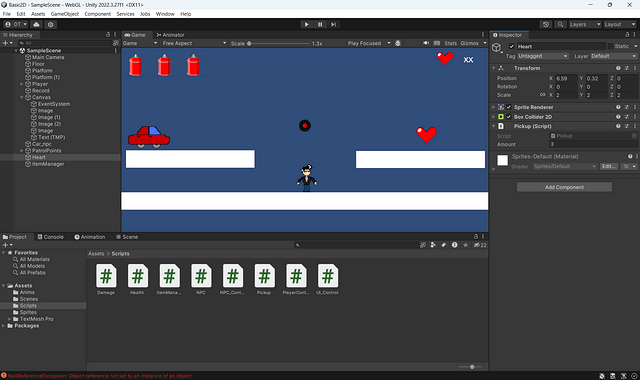This screenshot has height=380, width=640.
Task: Open the Free Aspect dropdown
Action: [x=194, y=43]
